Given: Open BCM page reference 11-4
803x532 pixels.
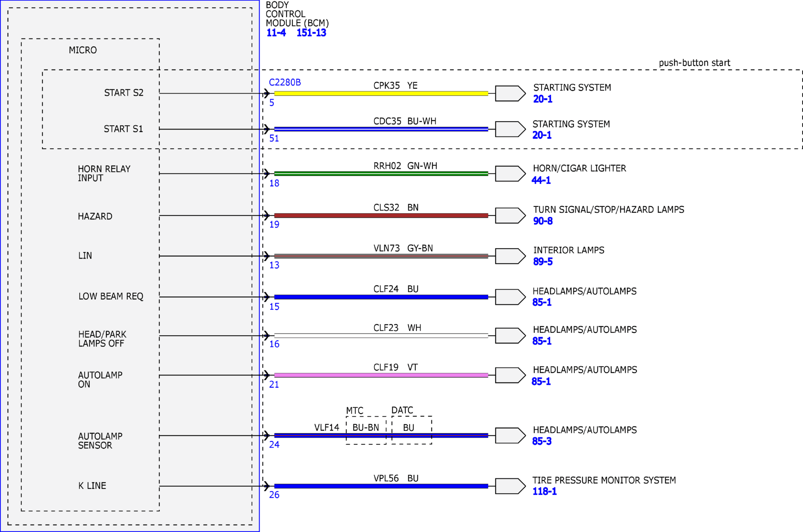Looking at the screenshot, I should click(276, 33).
